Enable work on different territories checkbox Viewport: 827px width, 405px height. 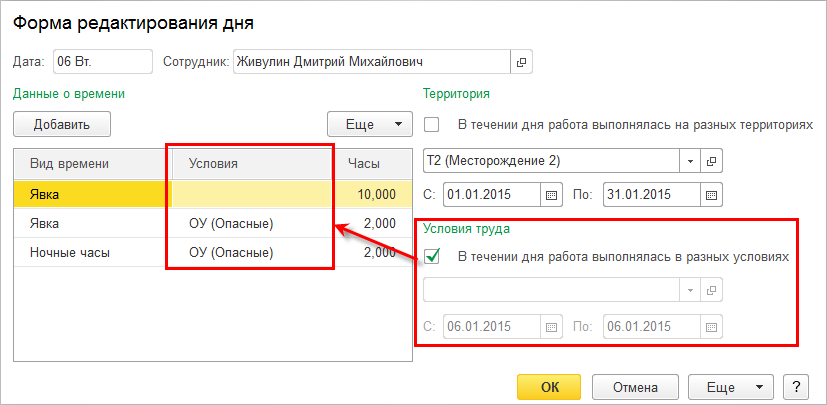(x=433, y=126)
